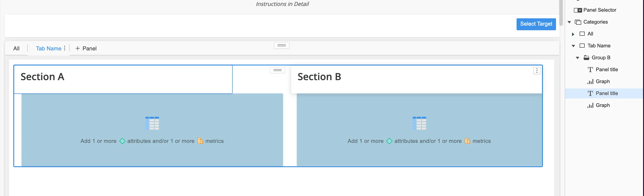Open Section B's three-dot options menu
644x196 pixels.
pos(537,71)
